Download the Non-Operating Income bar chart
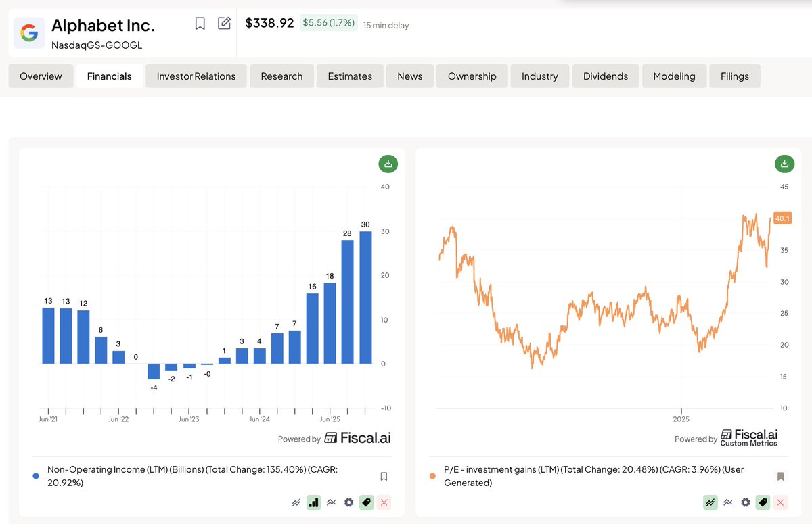The image size is (812, 524). click(388, 163)
